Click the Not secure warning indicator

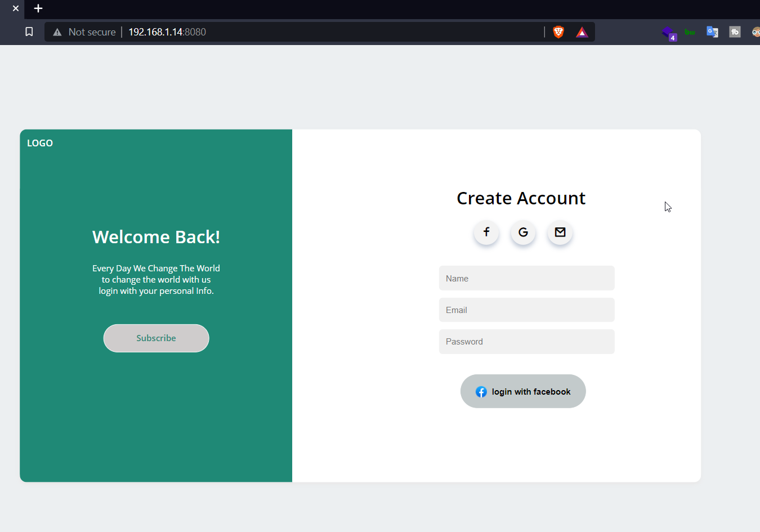click(84, 32)
